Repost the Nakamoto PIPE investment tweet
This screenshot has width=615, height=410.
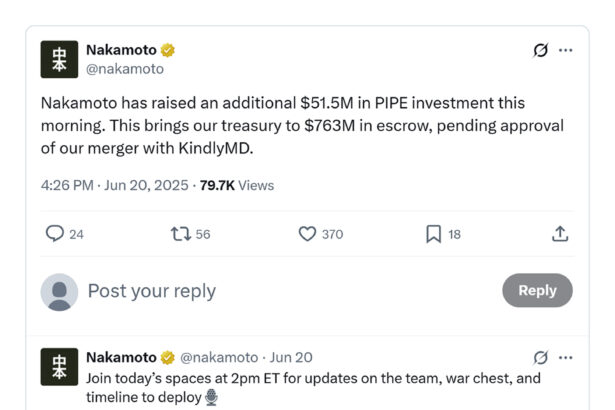click(x=181, y=234)
